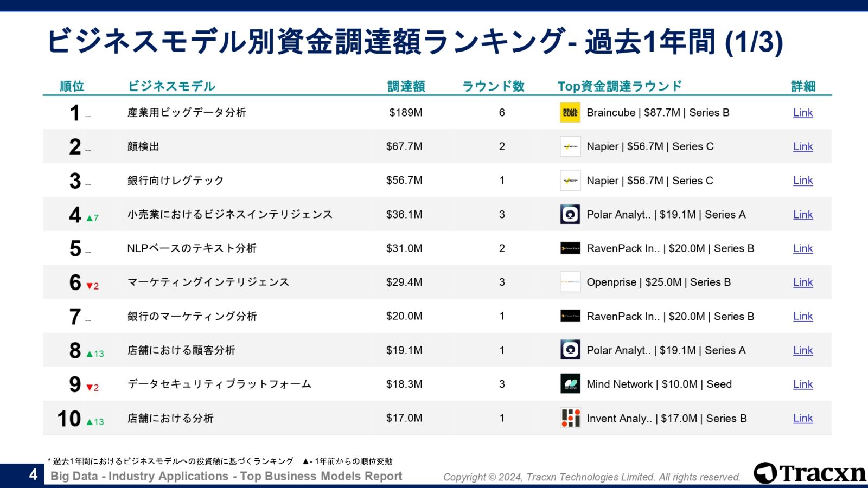
Task: Click Big Data - Industry Applications report footer title
Action: (x=226, y=476)
